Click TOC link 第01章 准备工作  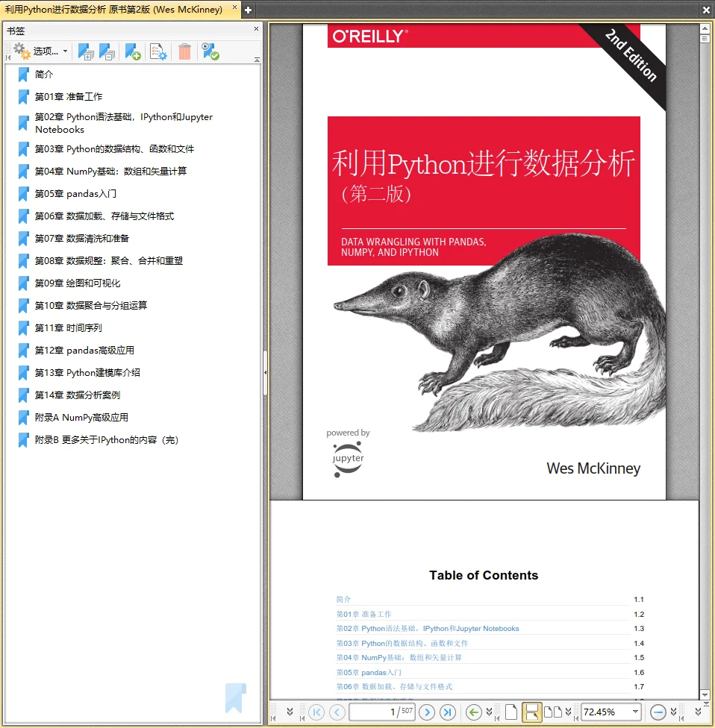pos(363,615)
